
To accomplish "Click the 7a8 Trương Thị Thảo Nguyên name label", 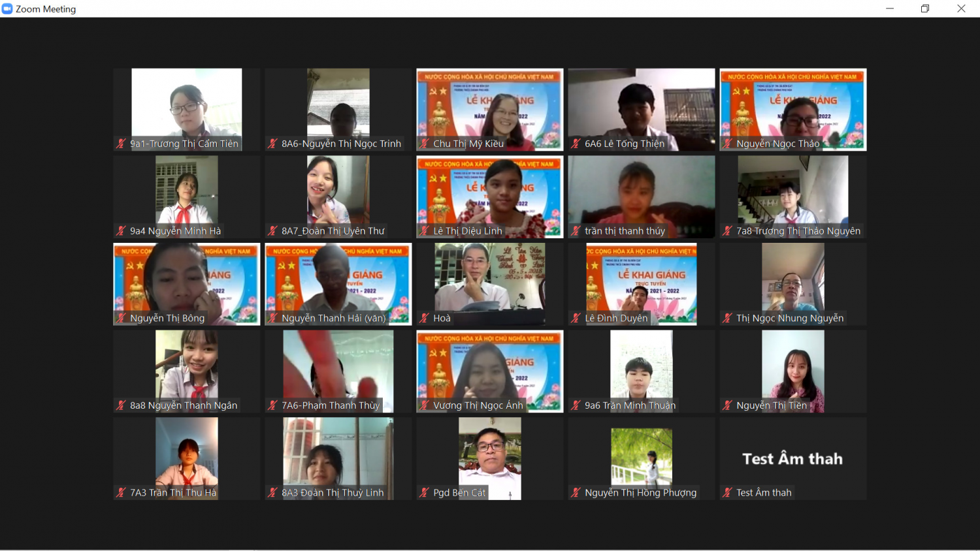I will [798, 231].
